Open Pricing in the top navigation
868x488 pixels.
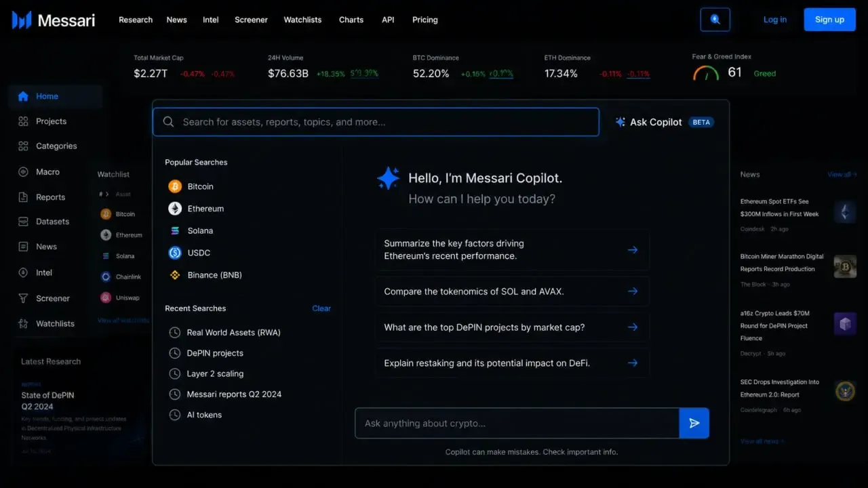point(425,20)
